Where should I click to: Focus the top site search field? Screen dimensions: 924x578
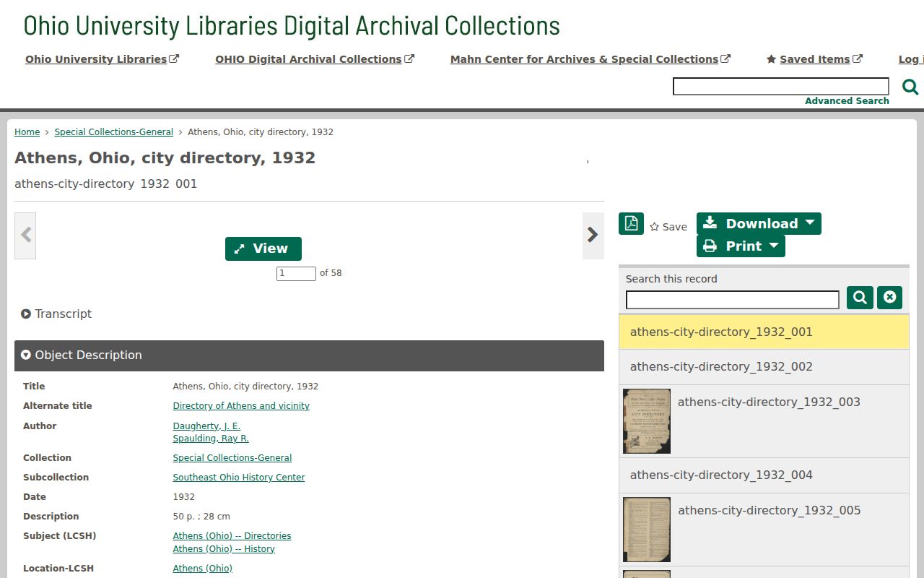point(781,87)
